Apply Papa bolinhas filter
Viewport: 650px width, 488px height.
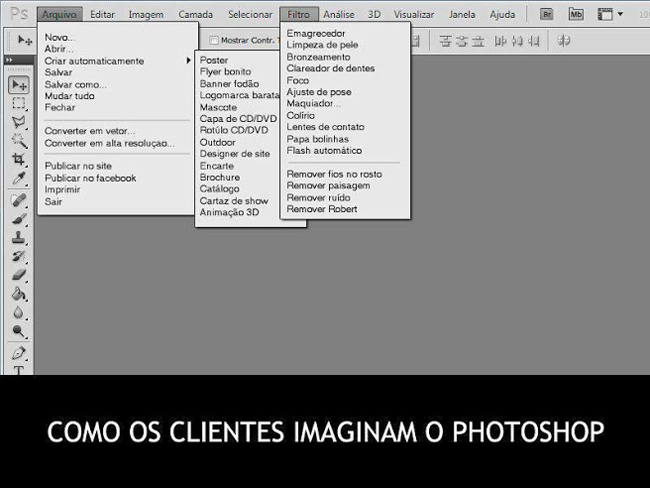[x=318, y=139]
